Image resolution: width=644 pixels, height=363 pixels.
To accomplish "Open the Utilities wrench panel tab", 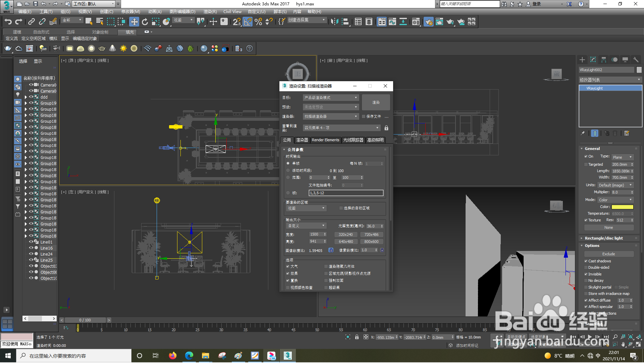I will [x=636, y=60].
